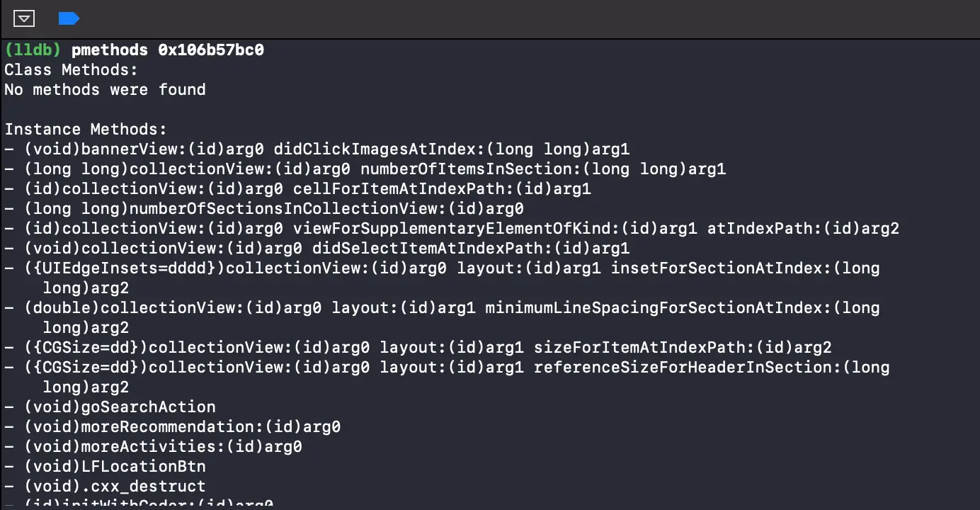Click the viewForSupplementaryElementOfKind method line
Viewport: 980px width, 510px height.
(x=452, y=229)
